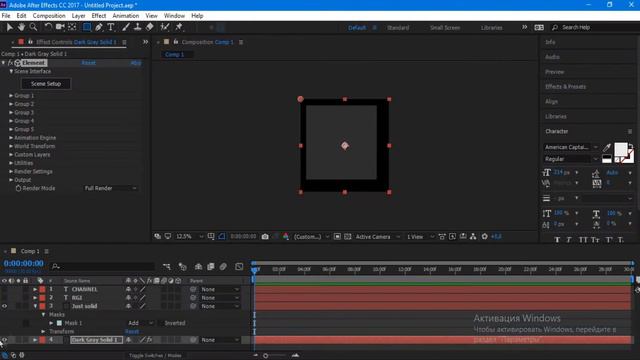Toggle shy layers hide icon in timeline
Viewport: 640px width, 360px height.
[x=198, y=267]
